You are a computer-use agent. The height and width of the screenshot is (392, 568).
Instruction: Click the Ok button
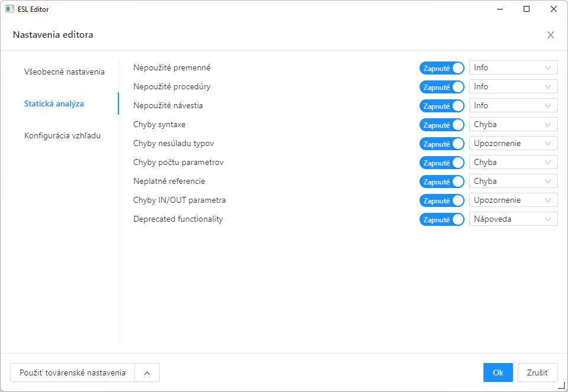click(x=498, y=372)
